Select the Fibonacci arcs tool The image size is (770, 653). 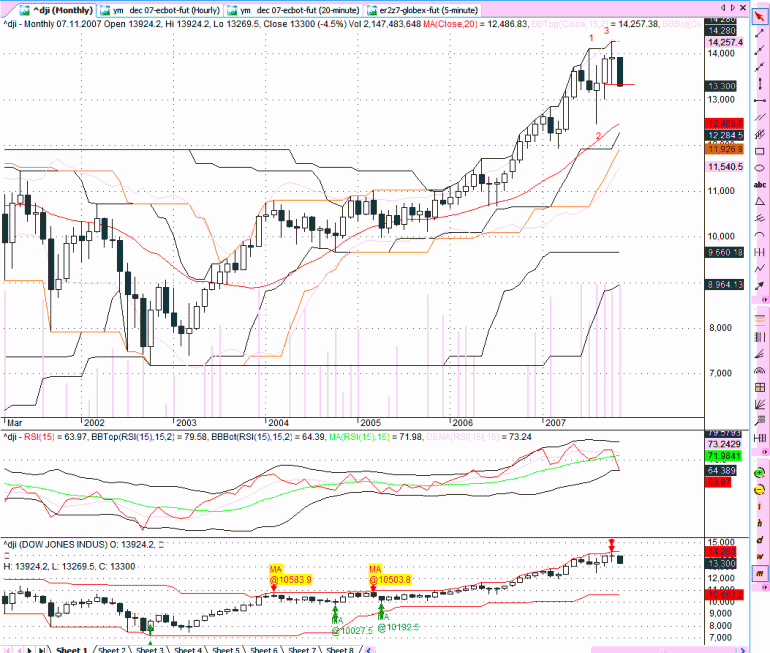[760, 370]
